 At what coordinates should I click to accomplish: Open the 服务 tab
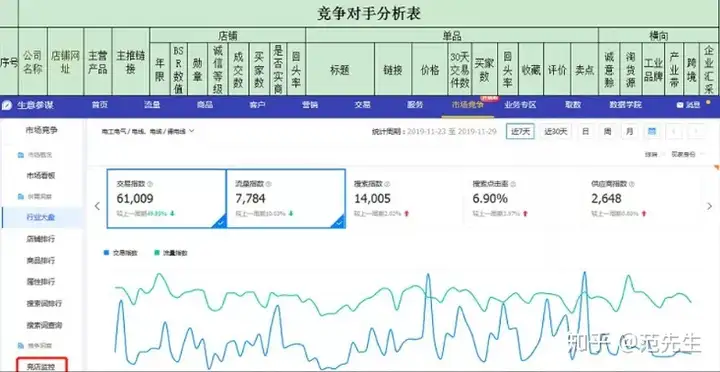tap(415, 105)
